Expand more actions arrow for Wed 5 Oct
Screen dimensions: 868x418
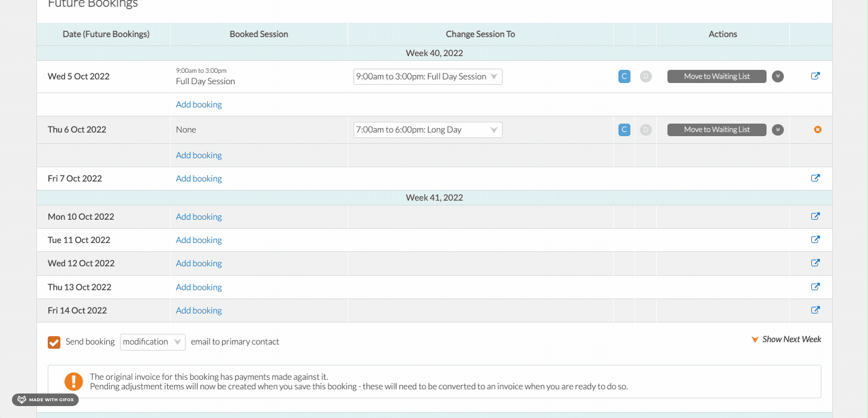777,76
